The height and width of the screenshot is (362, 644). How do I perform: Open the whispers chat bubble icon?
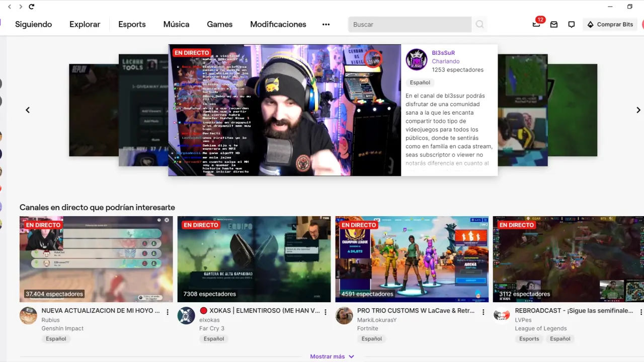pos(571,24)
